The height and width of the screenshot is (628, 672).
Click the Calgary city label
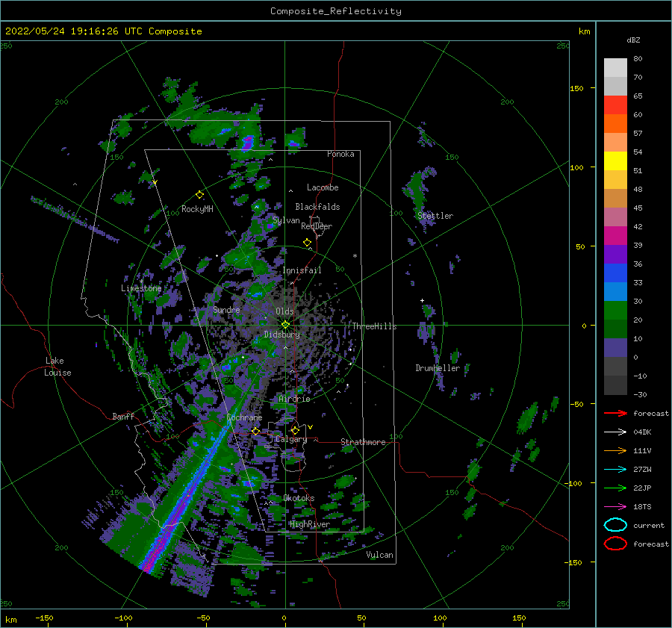pyautogui.click(x=291, y=439)
